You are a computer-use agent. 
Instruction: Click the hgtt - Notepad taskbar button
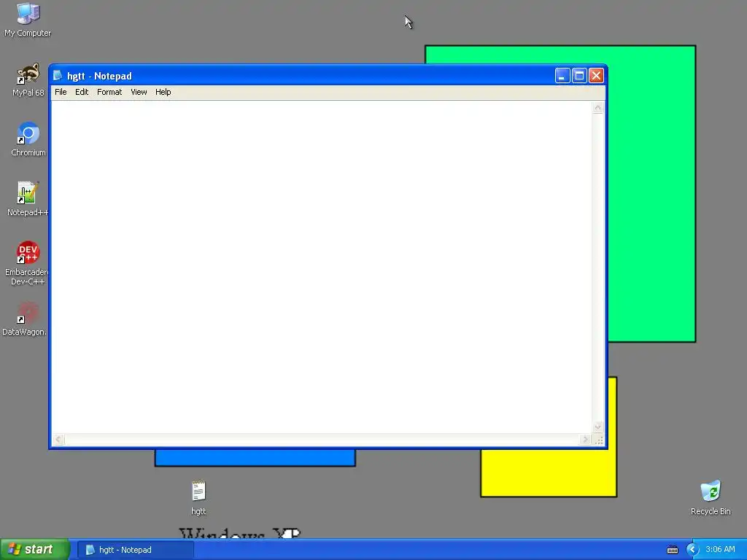(x=136, y=550)
